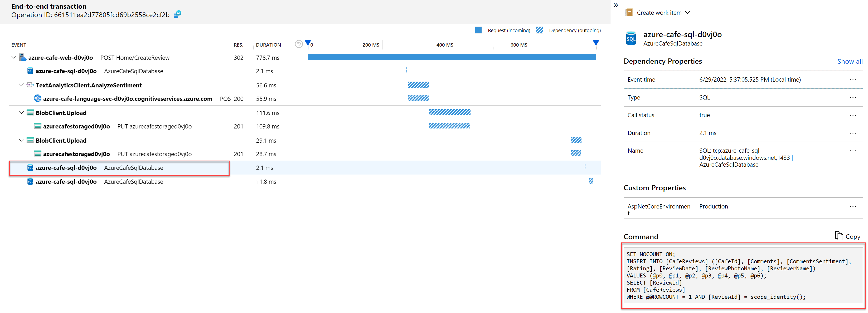
Task: Click the Show all properties link
Action: (850, 61)
